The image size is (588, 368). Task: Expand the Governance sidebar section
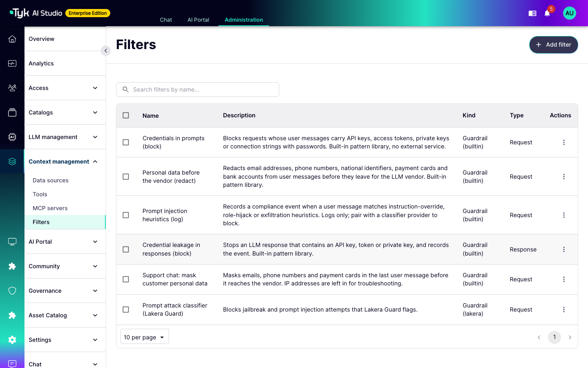(65, 291)
